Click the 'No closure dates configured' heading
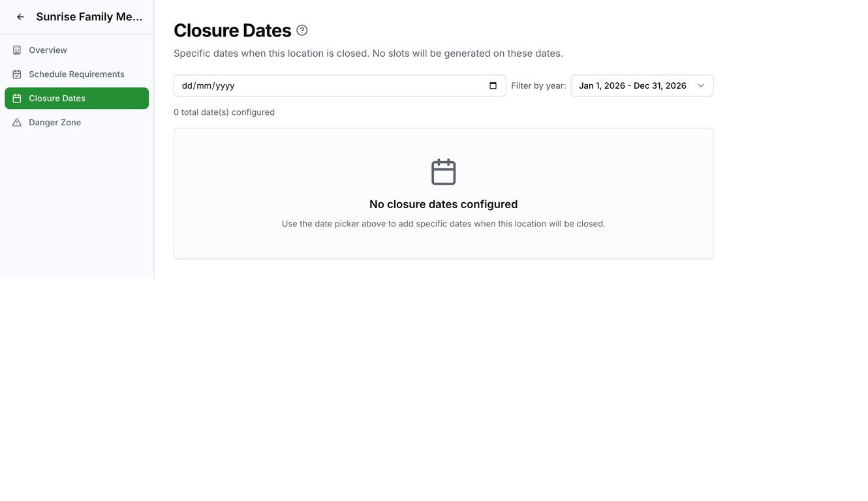 pos(443,204)
